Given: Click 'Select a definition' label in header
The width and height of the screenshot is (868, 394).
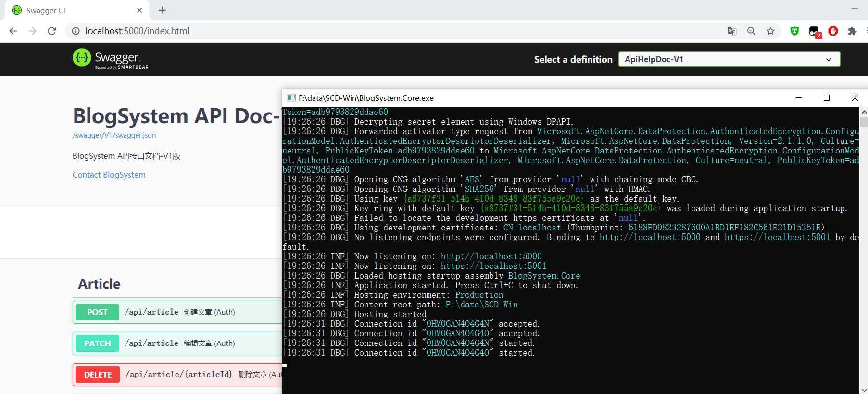Looking at the screenshot, I should (573, 59).
